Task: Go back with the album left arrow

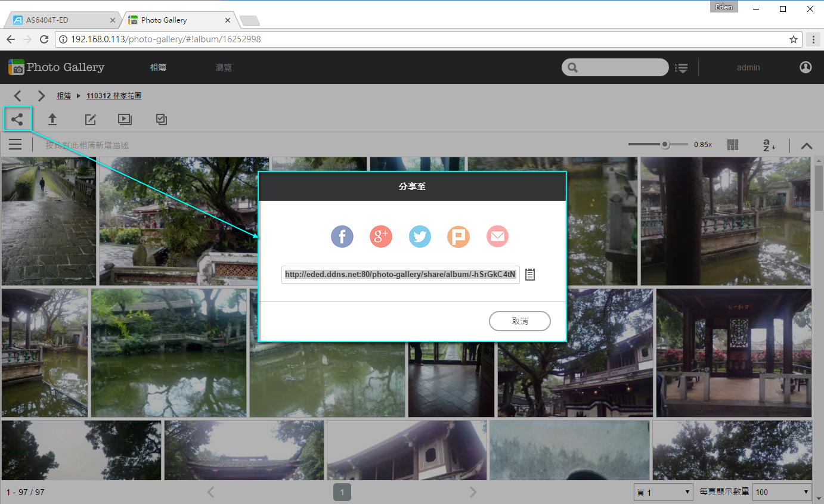Action: tap(18, 95)
